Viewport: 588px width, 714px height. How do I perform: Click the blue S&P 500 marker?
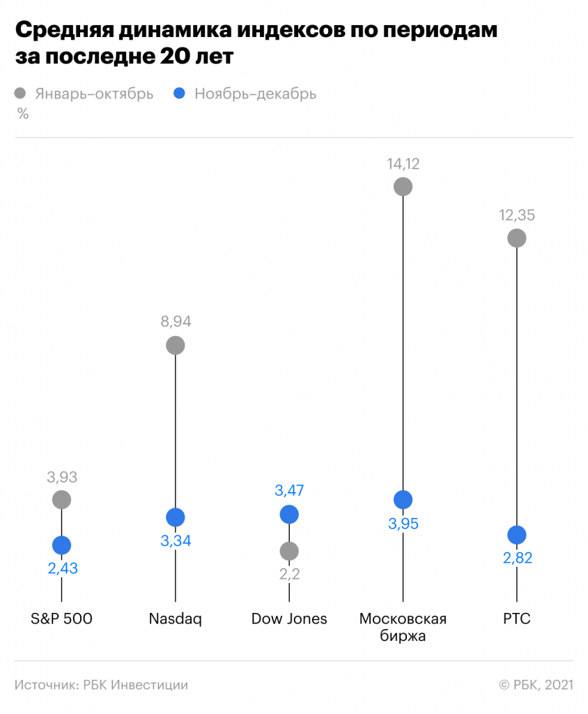pyautogui.click(x=62, y=545)
